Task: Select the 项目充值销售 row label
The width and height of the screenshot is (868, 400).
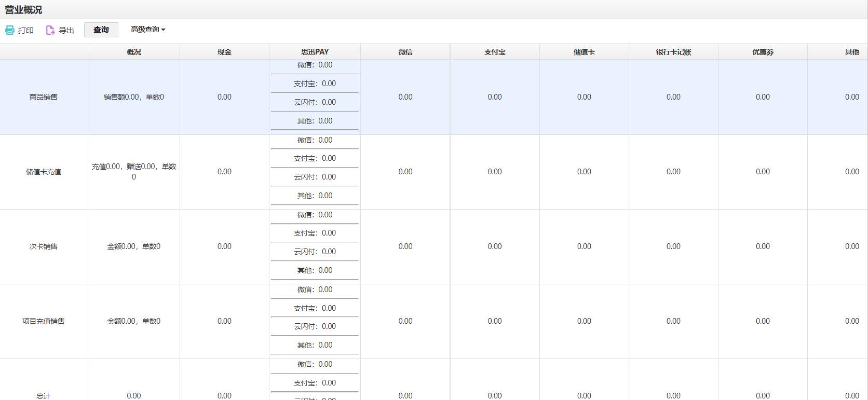Action: click(44, 321)
